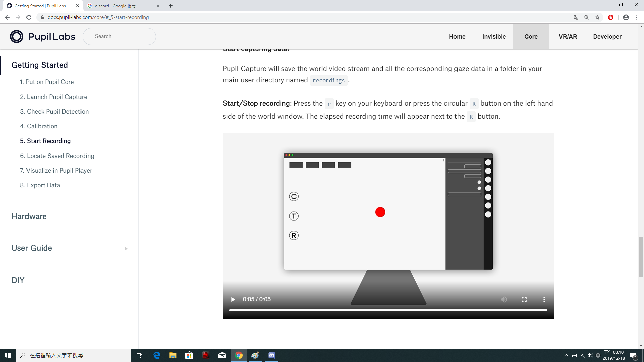
Task: Open the DIY sidebar section
Action: click(18, 280)
